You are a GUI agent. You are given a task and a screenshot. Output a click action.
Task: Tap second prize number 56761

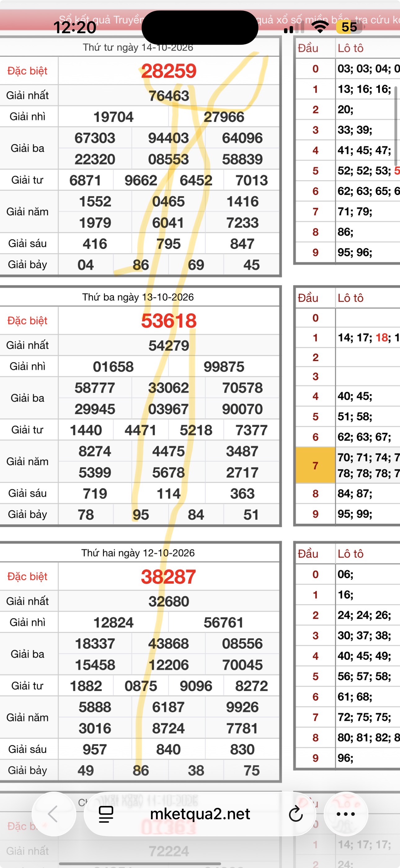(224, 623)
